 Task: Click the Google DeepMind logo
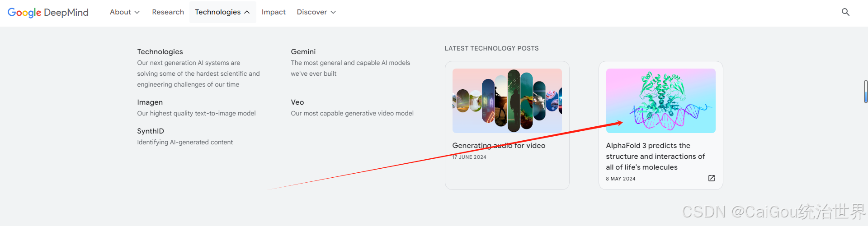(48, 12)
